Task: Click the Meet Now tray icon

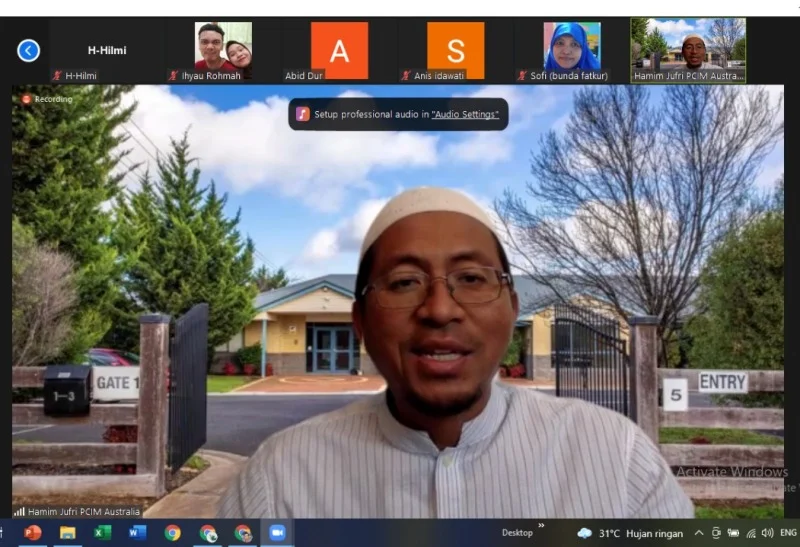Action: 716,533
